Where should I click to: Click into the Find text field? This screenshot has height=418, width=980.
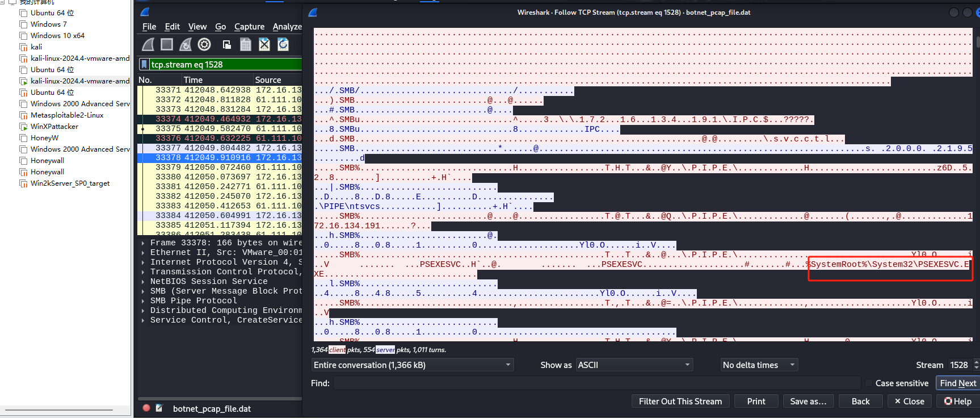tap(597, 383)
